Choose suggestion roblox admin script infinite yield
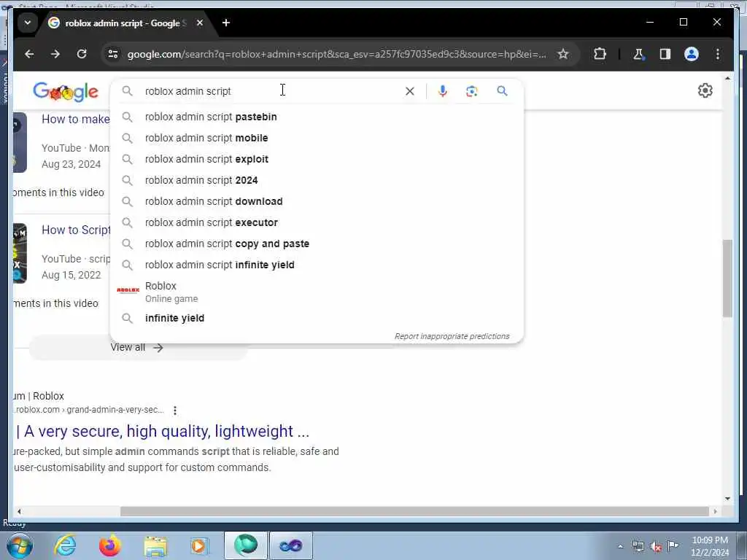This screenshot has height=560, width=747. (317, 265)
